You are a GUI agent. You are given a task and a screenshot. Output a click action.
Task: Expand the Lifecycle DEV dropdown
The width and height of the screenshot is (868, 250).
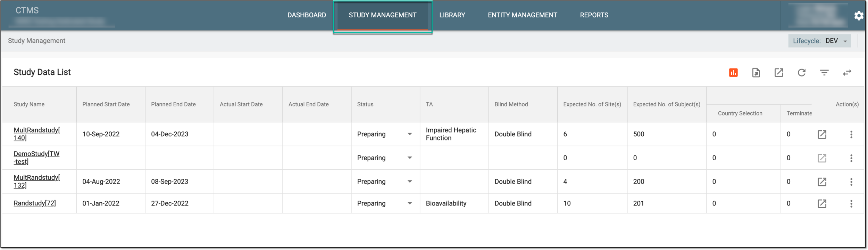coord(819,41)
